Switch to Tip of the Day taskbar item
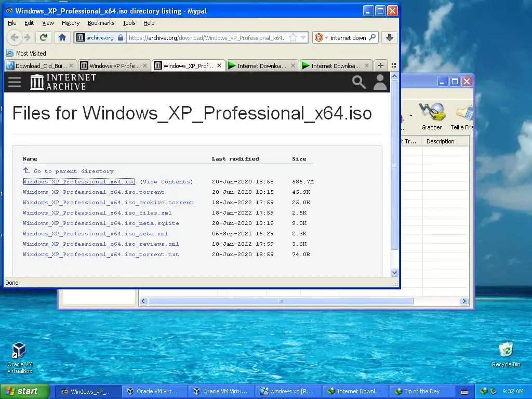 [421, 391]
